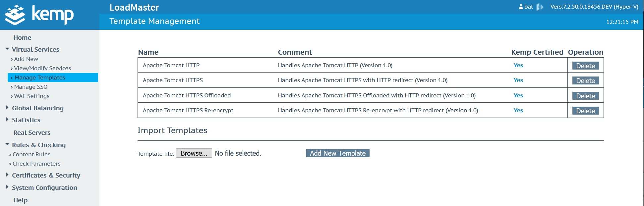Browse for a template file
The image size is (644, 206).
click(x=194, y=153)
